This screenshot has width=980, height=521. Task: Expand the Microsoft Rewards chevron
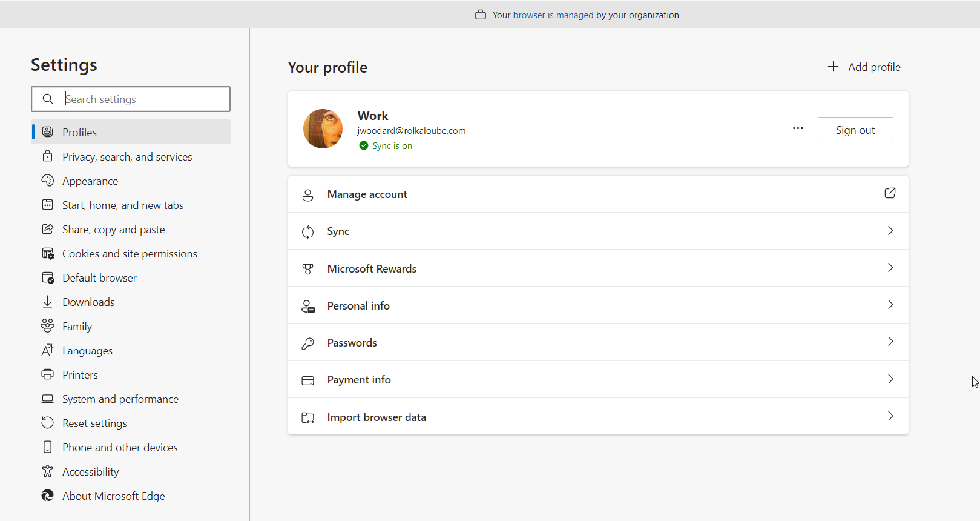coord(890,268)
